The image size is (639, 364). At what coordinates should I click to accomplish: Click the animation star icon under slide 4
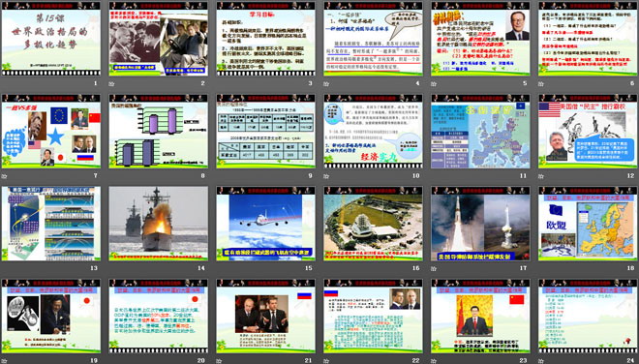(326, 84)
